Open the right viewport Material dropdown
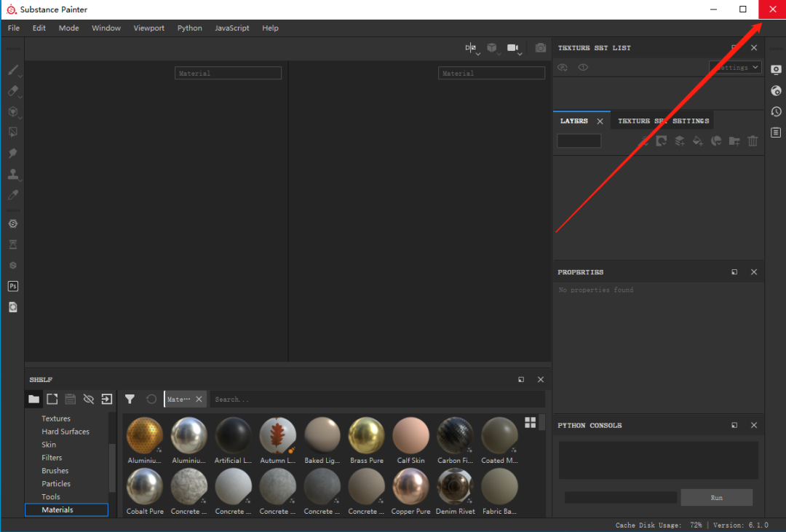This screenshot has width=786, height=532. [491, 74]
